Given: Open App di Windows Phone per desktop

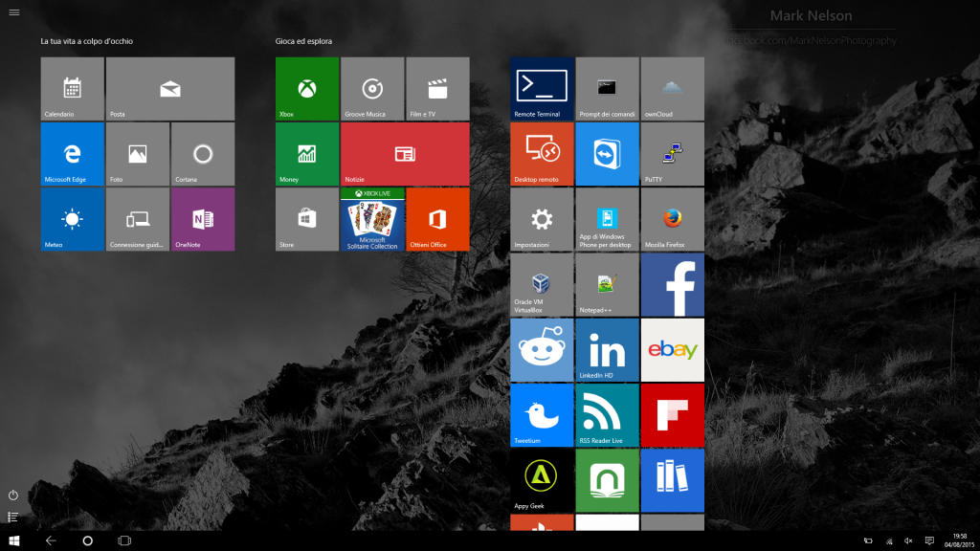Looking at the screenshot, I should pos(607,219).
